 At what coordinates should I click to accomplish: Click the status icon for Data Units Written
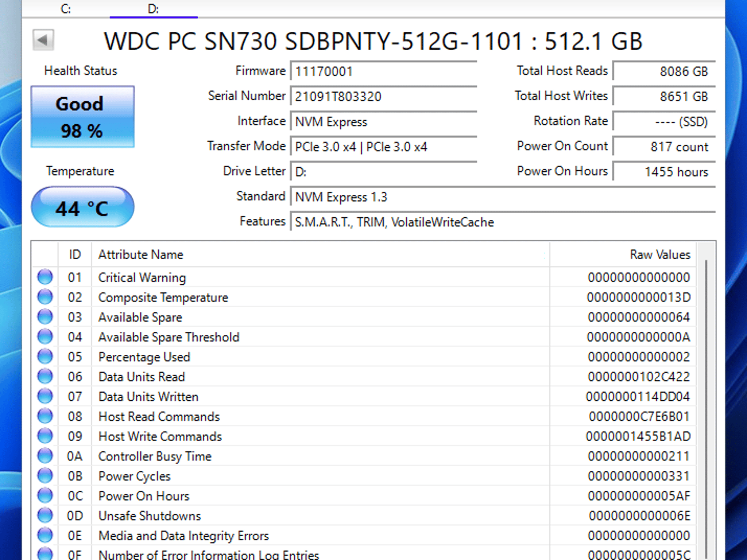click(x=45, y=396)
